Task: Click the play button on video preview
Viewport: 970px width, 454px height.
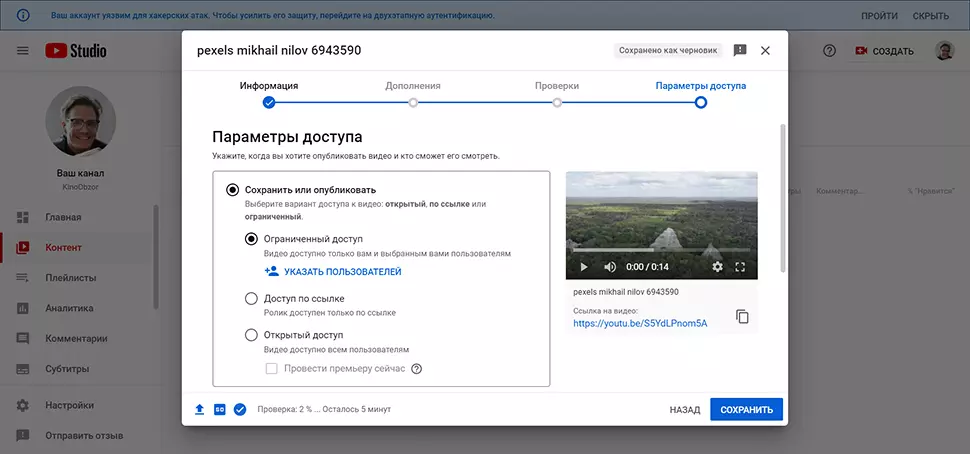Action: point(584,267)
